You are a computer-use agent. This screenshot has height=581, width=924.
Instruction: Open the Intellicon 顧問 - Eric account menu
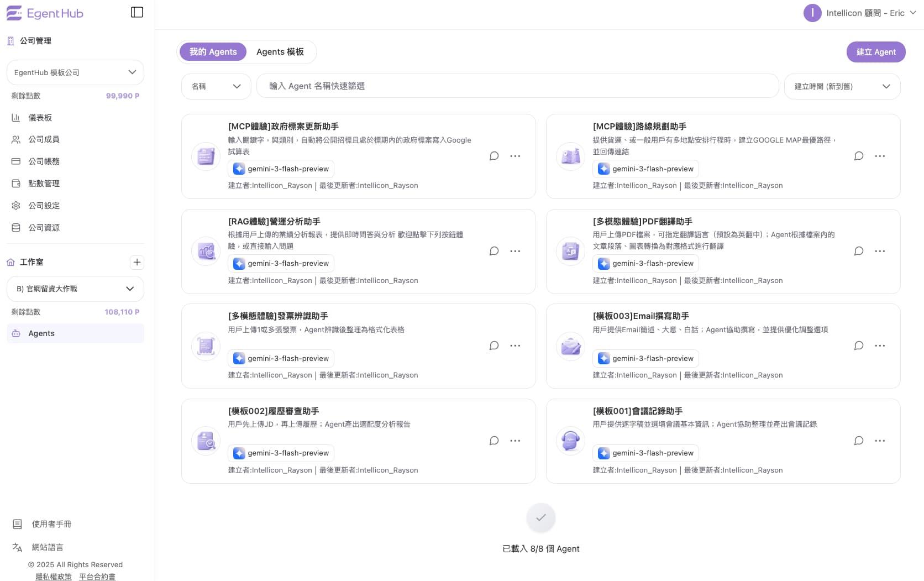[x=860, y=13]
